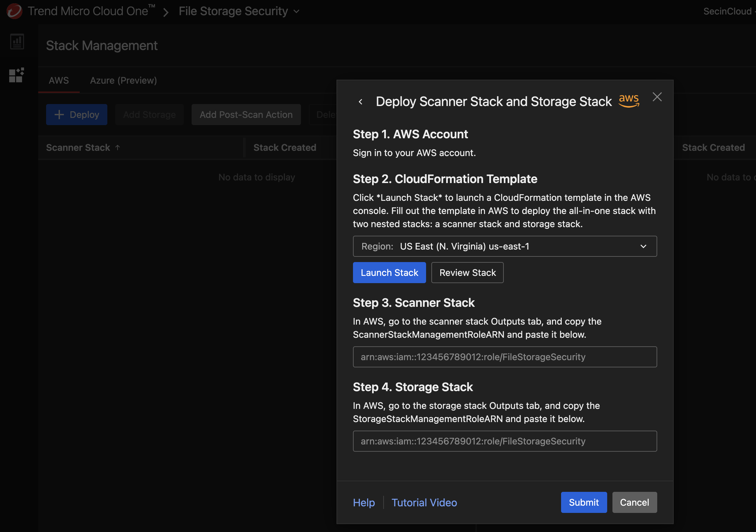This screenshot has height=532, width=756.
Task: Open the Help link
Action: 364,502
